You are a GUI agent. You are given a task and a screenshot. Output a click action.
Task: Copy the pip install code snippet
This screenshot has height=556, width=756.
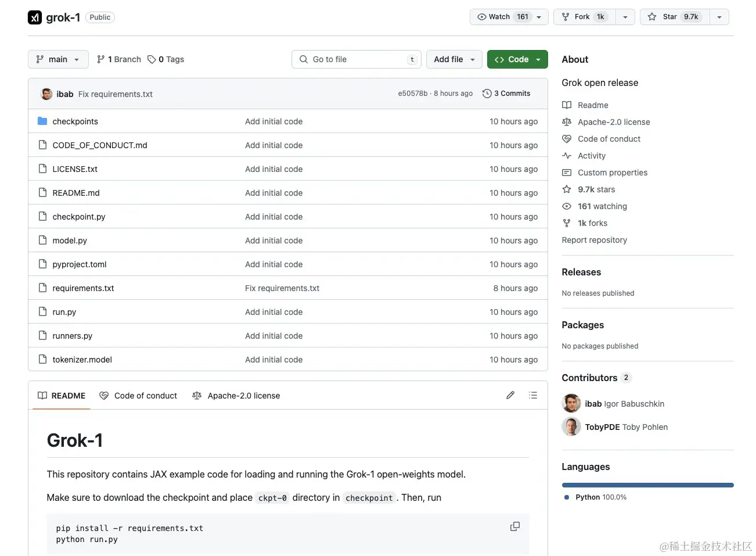pyautogui.click(x=514, y=526)
